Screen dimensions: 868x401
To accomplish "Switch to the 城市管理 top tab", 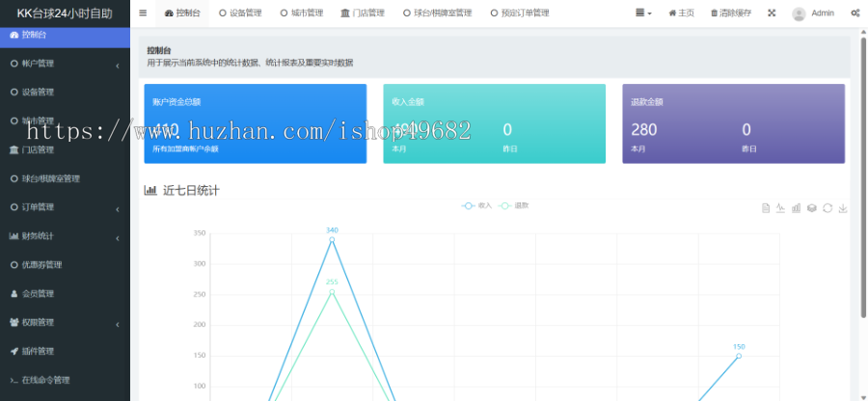I will (302, 13).
